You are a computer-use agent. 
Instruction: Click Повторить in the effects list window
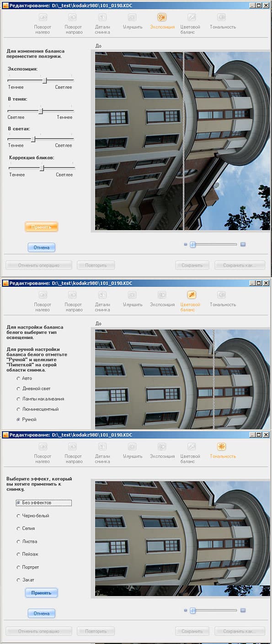(96, 632)
